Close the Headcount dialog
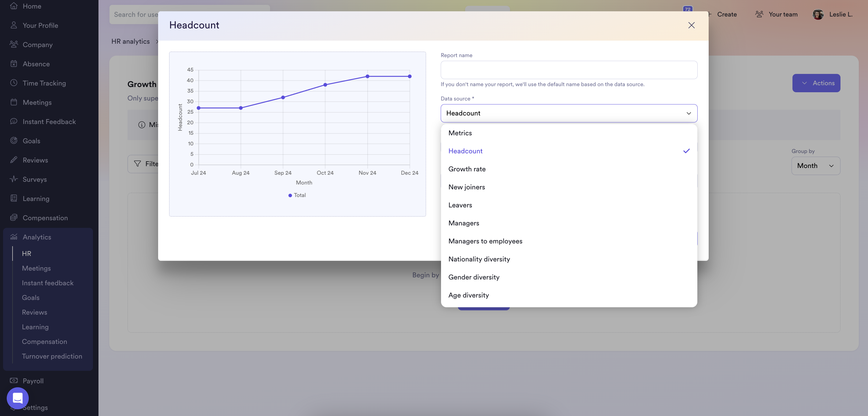The width and height of the screenshot is (868, 416). 692,25
